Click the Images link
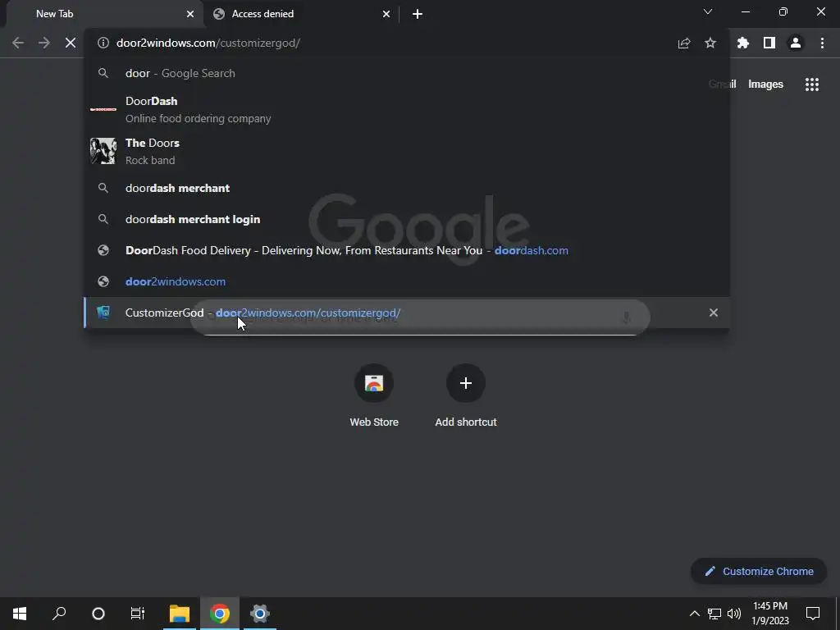This screenshot has width=840, height=630. pos(765,84)
